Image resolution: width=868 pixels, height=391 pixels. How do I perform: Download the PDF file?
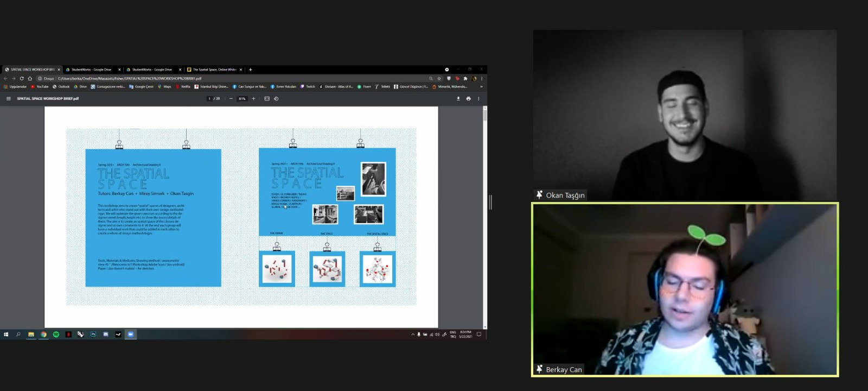458,99
